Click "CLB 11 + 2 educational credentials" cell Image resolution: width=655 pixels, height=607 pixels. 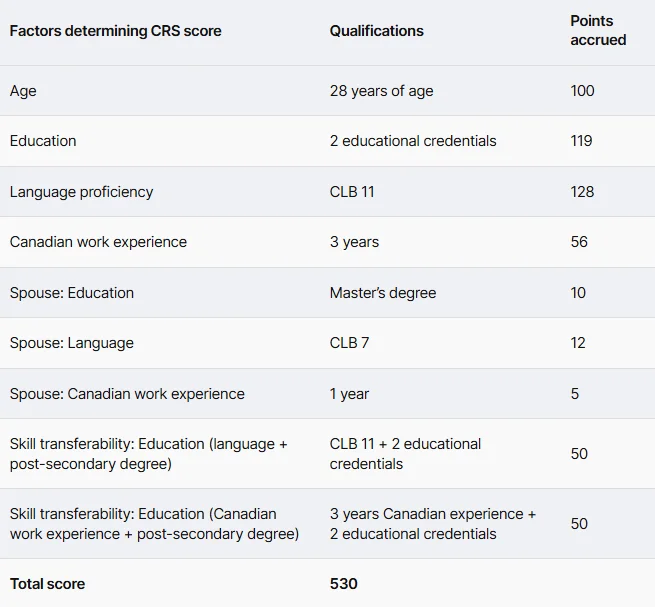point(405,454)
